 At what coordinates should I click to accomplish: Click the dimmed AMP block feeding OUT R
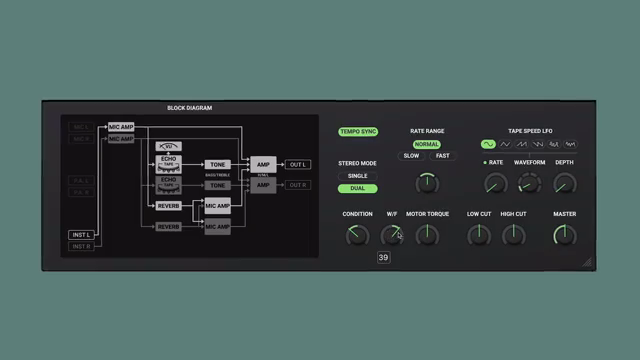click(x=263, y=185)
